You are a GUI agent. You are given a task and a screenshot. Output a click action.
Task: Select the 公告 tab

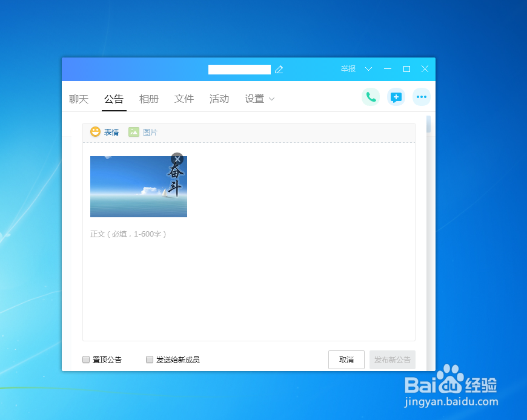click(114, 99)
